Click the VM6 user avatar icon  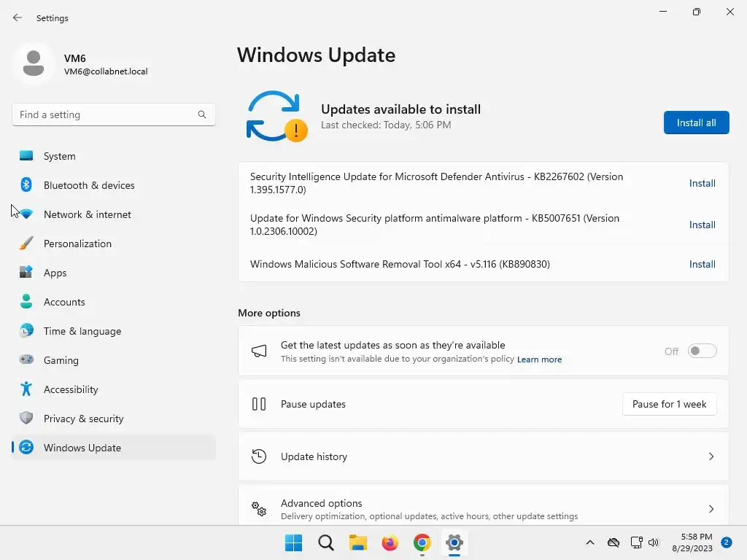(34, 63)
